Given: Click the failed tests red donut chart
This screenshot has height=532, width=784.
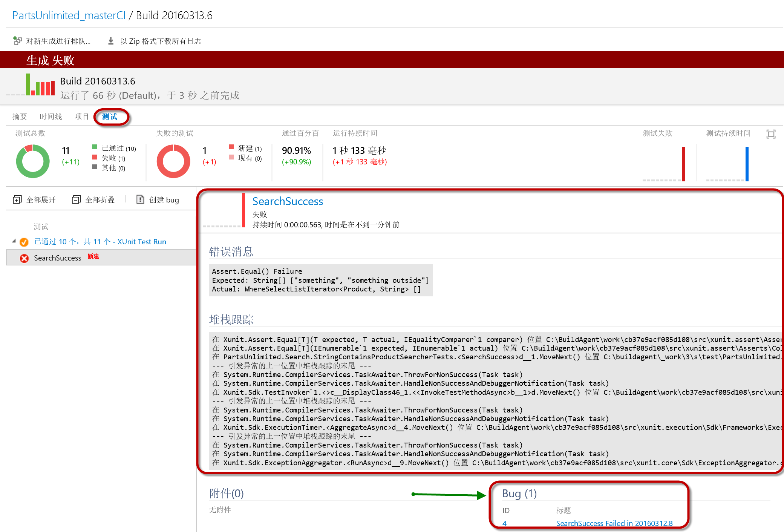Looking at the screenshot, I should coord(173,161).
